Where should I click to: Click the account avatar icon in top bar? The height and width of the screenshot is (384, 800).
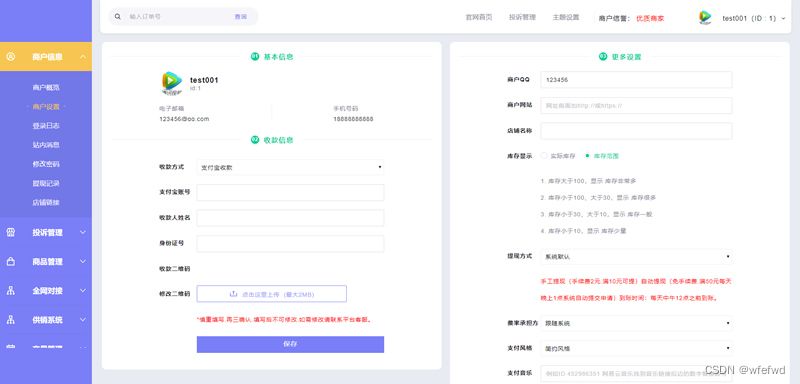pyautogui.click(x=705, y=18)
